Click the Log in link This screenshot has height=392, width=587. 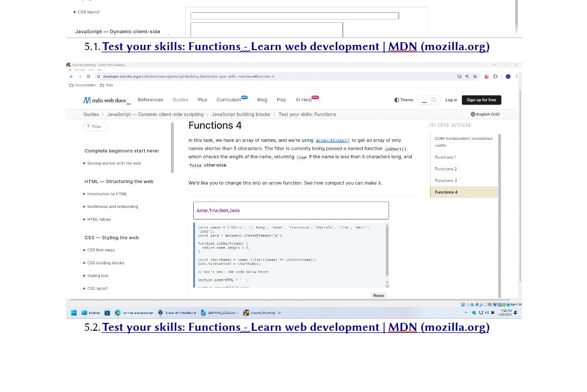451,100
